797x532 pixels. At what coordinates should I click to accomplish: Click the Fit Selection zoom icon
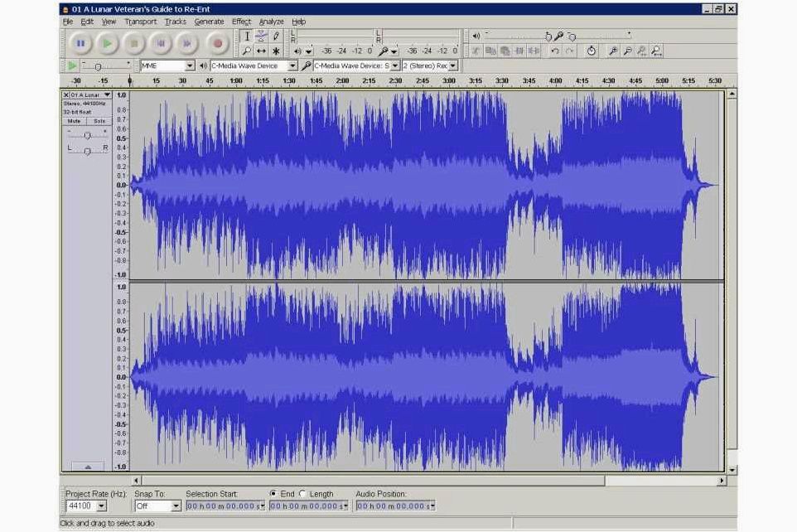(x=642, y=51)
